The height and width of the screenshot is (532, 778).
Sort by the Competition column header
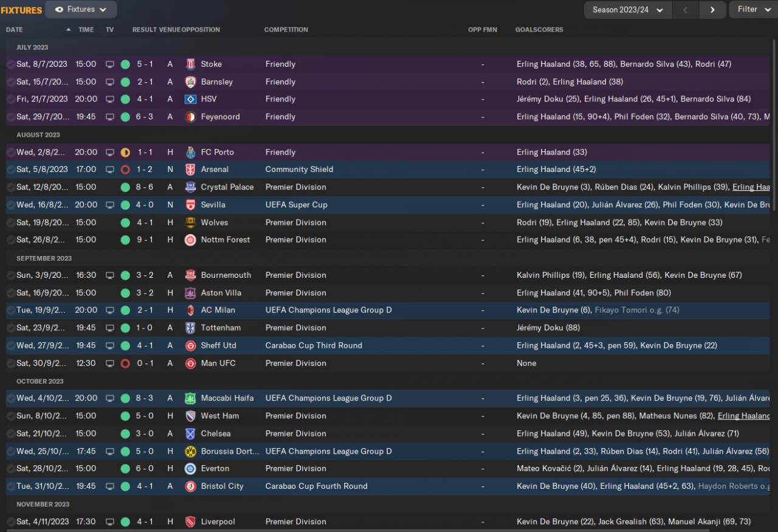[x=286, y=30]
